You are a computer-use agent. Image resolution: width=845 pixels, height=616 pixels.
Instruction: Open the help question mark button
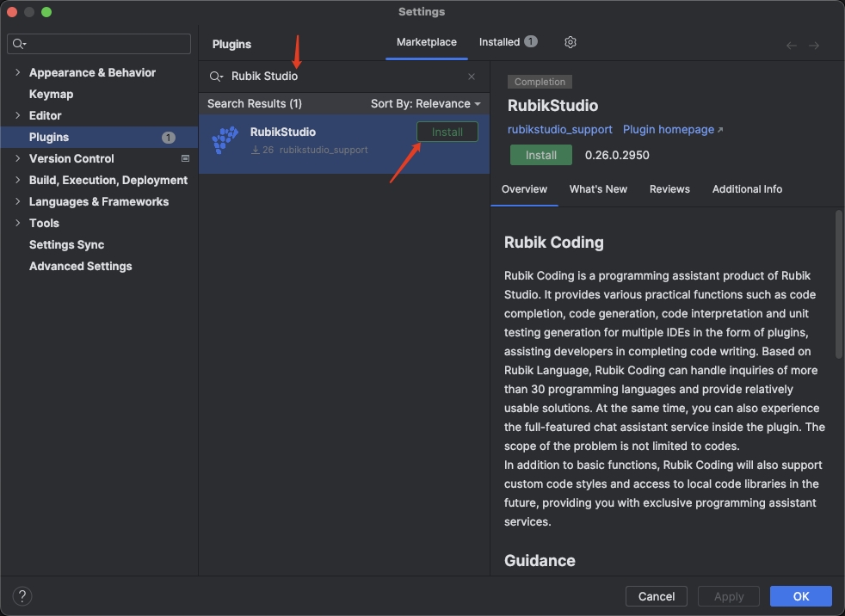pos(22,596)
